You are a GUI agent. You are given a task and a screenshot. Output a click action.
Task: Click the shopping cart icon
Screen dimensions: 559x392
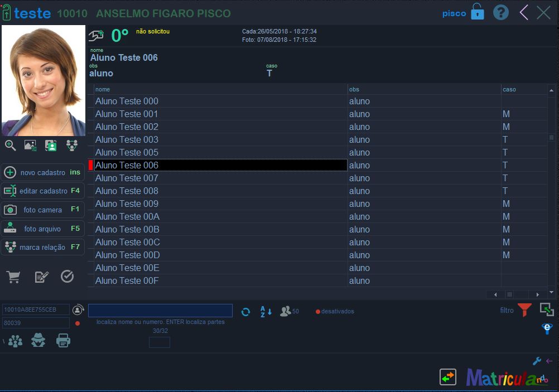tap(13, 277)
